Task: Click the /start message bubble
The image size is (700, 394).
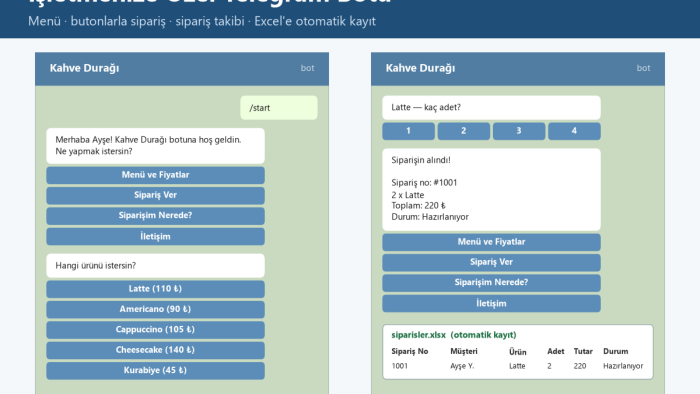Action: point(279,108)
